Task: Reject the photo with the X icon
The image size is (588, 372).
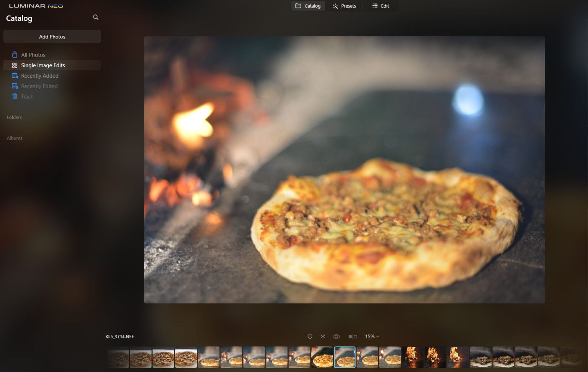Action: pyautogui.click(x=323, y=336)
